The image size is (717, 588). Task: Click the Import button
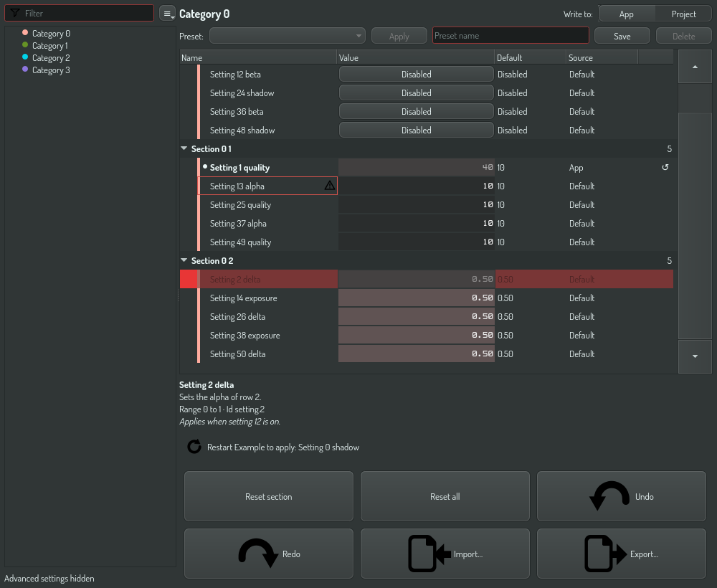point(445,554)
